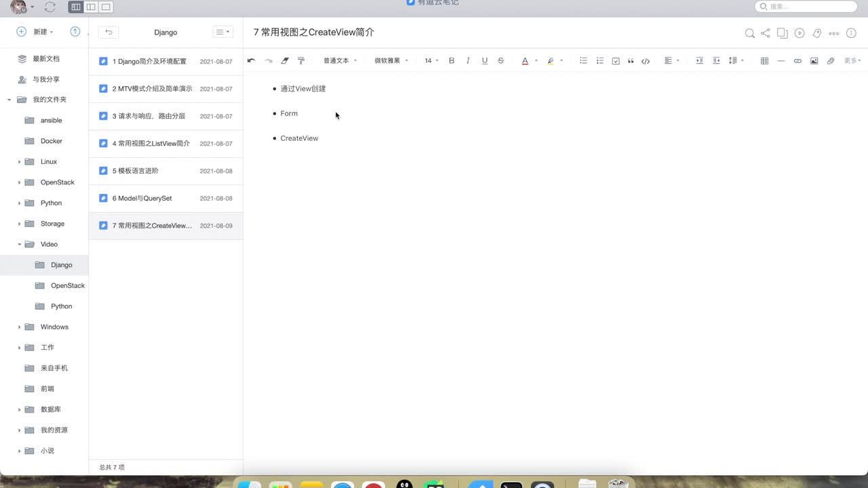Image resolution: width=868 pixels, height=488 pixels.
Task: Open note 4 常用视图之ListView简介
Action: 166,144
